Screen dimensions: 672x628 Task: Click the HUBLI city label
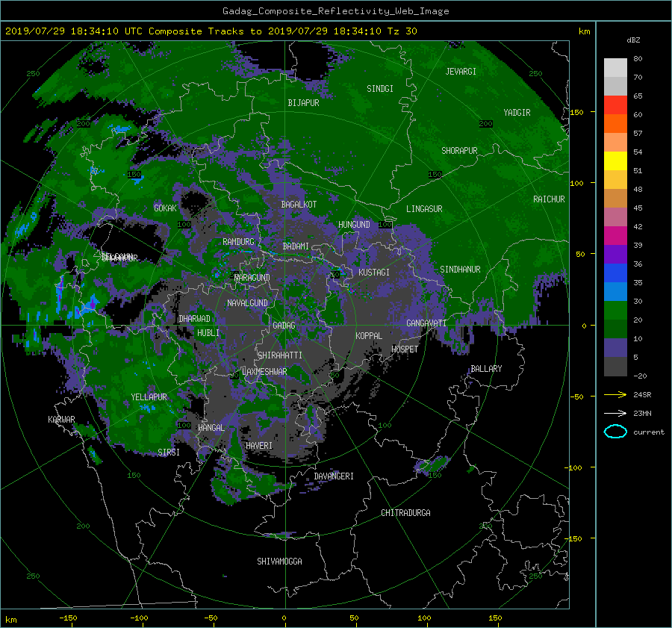[208, 333]
